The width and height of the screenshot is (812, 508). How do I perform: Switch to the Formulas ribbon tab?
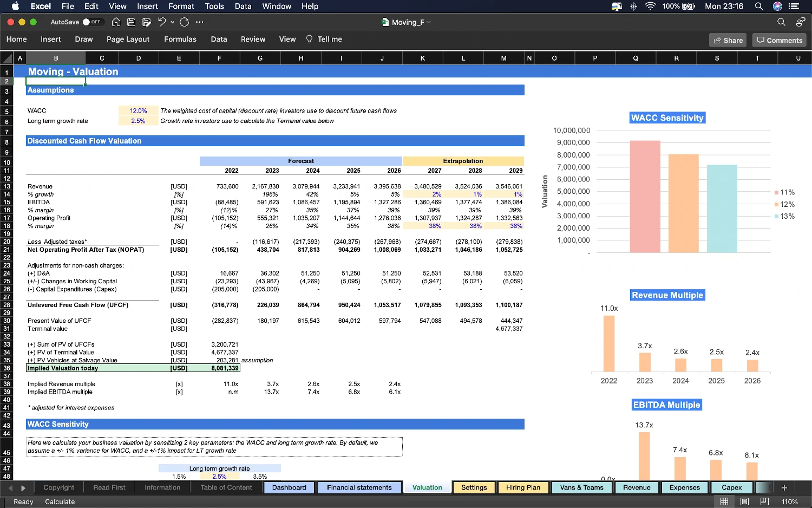(x=180, y=39)
